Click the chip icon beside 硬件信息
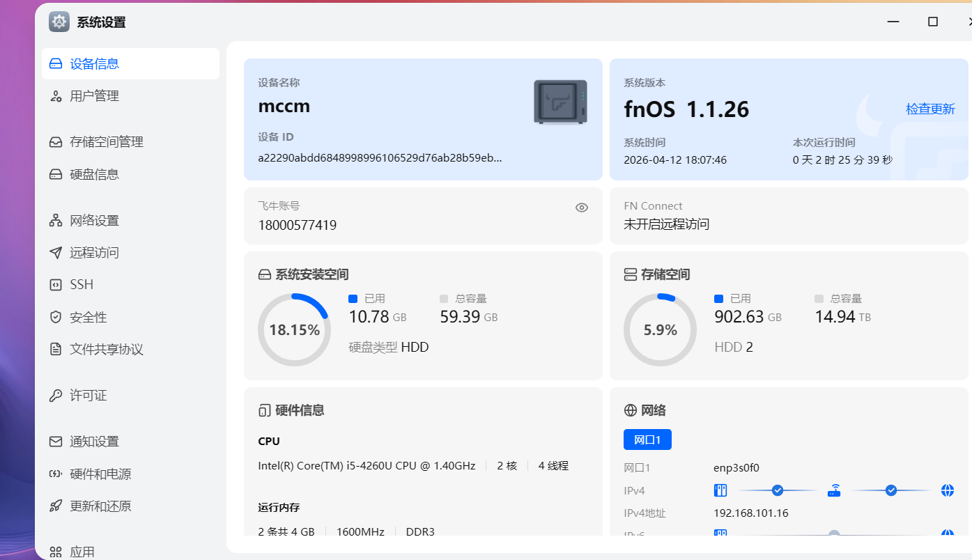972x560 pixels. pos(264,410)
